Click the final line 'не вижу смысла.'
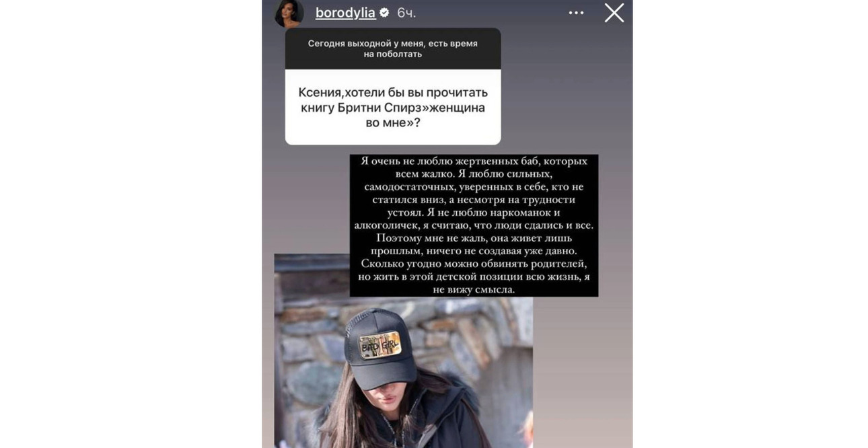The width and height of the screenshot is (868, 448). click(474, 289)
